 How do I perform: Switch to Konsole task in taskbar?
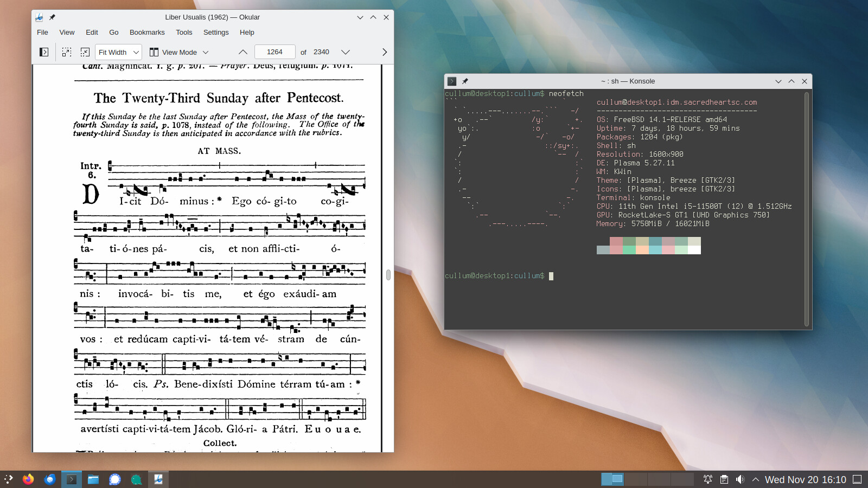pos(72,479)
